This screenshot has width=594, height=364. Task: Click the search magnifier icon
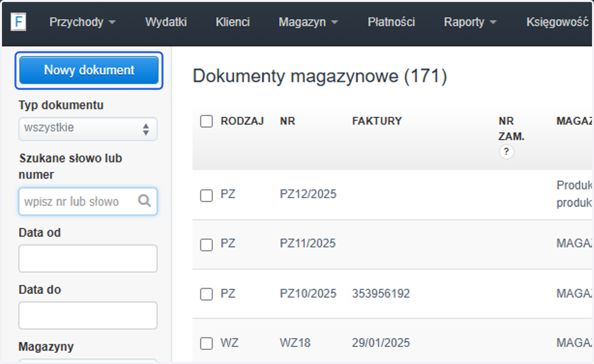point(144,201)
